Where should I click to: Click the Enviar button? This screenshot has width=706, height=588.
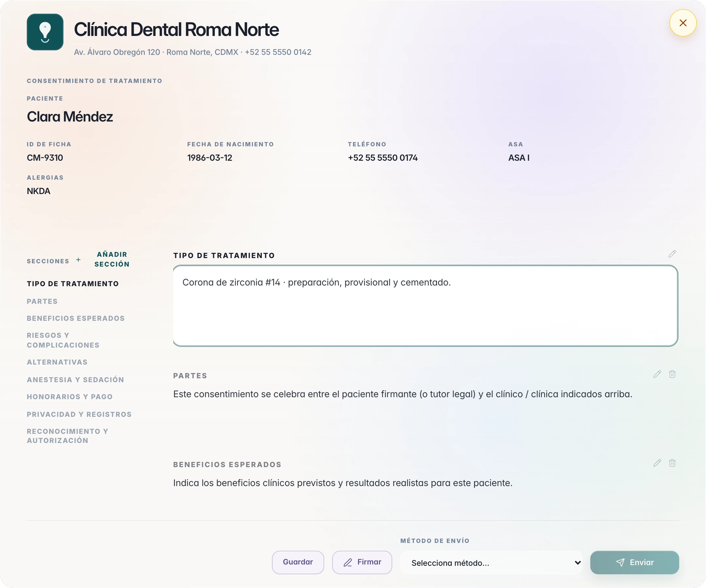(634, 562)
